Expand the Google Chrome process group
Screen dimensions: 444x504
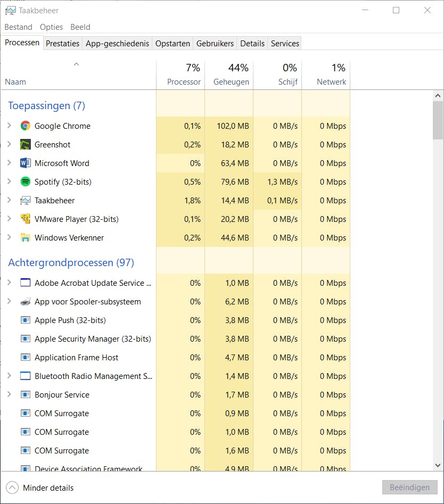(x=9, y=126)
